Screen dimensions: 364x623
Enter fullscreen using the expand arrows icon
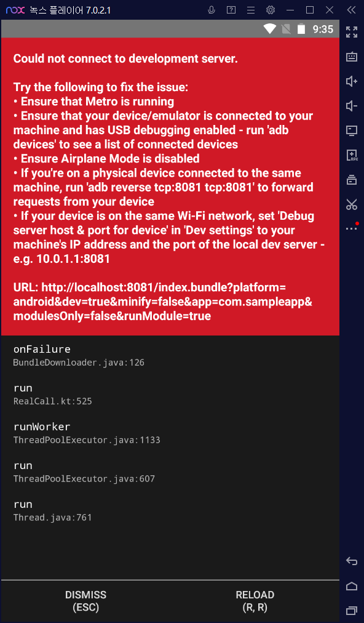coord(351,32)
